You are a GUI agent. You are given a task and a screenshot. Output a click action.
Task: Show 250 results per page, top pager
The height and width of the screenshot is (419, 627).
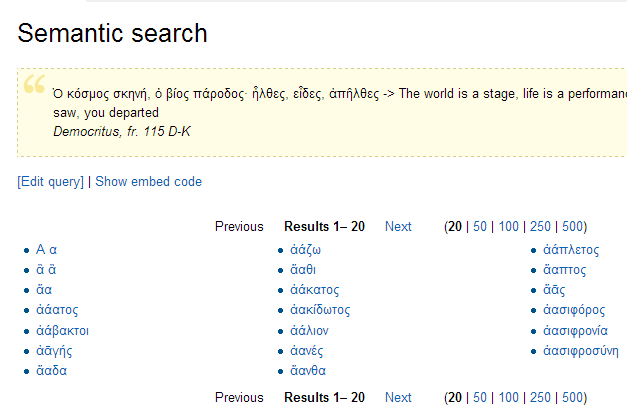[x=541, y=227]
